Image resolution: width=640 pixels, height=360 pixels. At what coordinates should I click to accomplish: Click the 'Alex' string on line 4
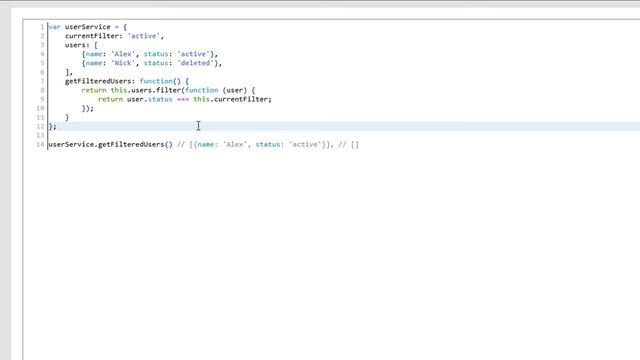(122, 54)
